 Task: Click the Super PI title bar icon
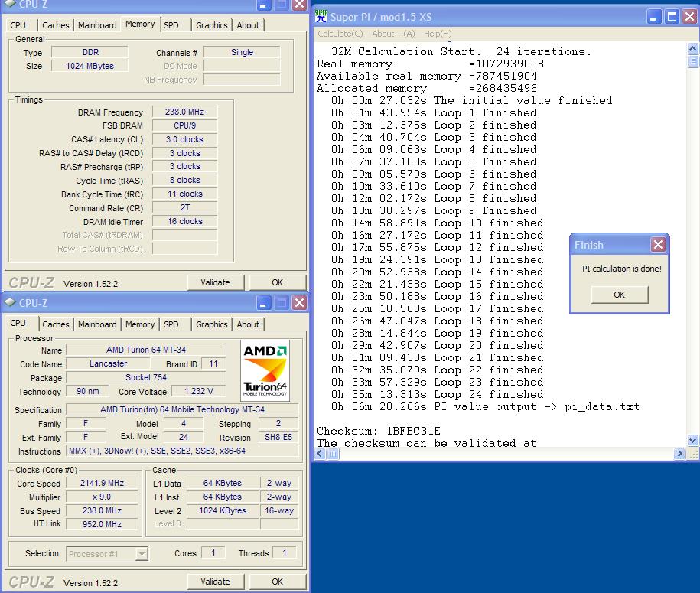321,16
